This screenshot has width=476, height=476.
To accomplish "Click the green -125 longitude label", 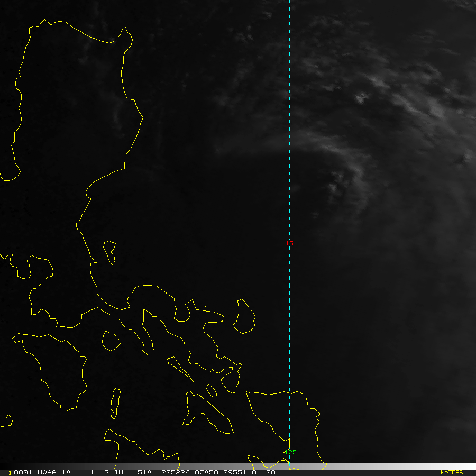I will pyautogui.click(x=288, y=452).
